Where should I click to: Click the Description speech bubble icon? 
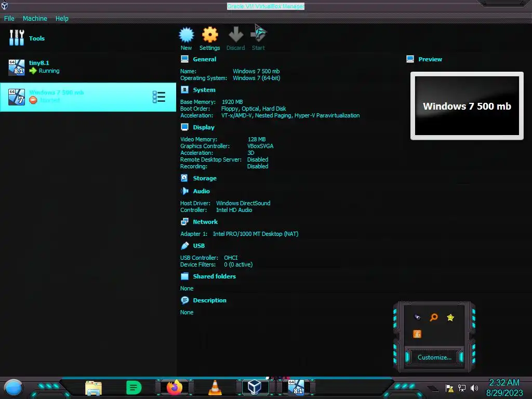pyautogui.click(x=184, y=300)
